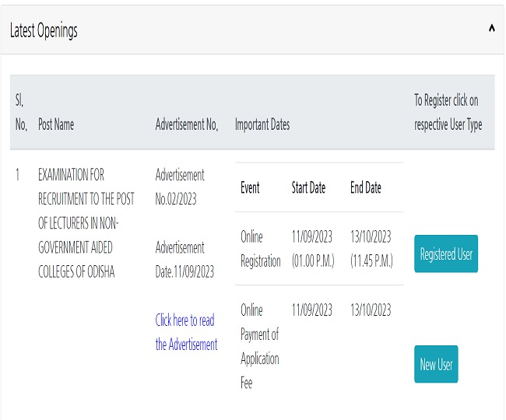Viewport: 506px width, 420px height.
Task: Click the Latest Openings heading
Action: coord(44,31)
